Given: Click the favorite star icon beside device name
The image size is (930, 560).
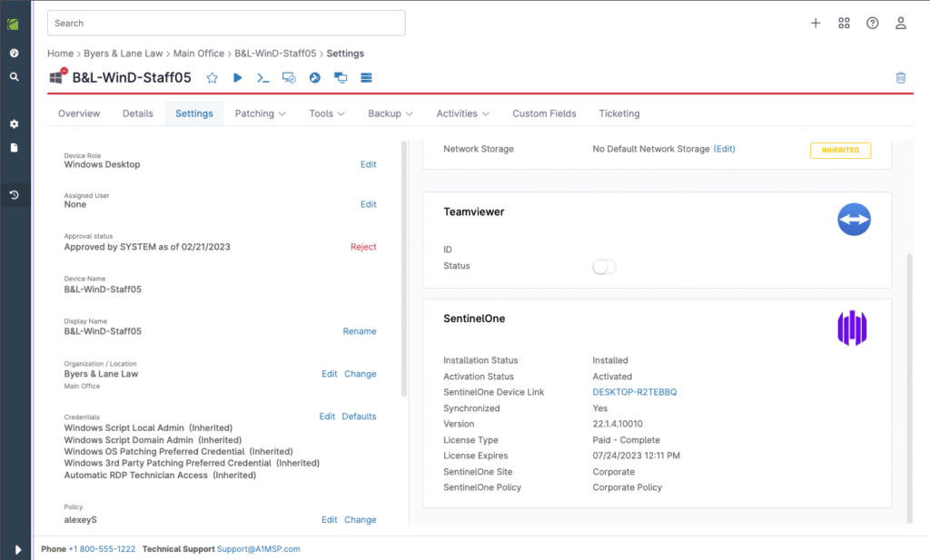Looking at the screenshot, I should tap(213, 78).
